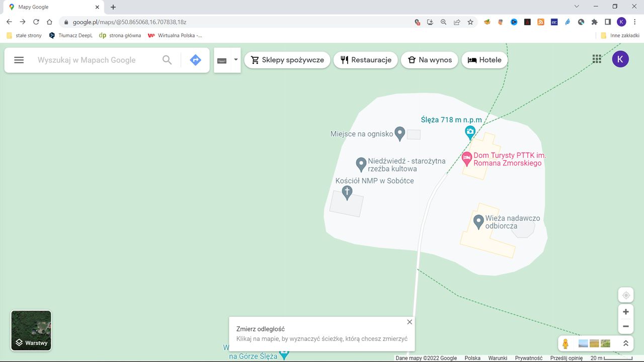Click the Hotele filter button
644x362 pixels.
(484, 59)
